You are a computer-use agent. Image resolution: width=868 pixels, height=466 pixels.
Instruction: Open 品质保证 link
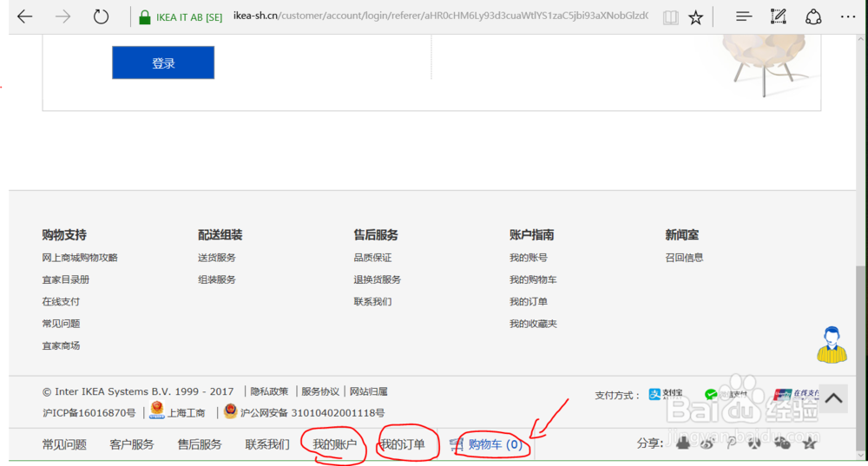point(372,258)
